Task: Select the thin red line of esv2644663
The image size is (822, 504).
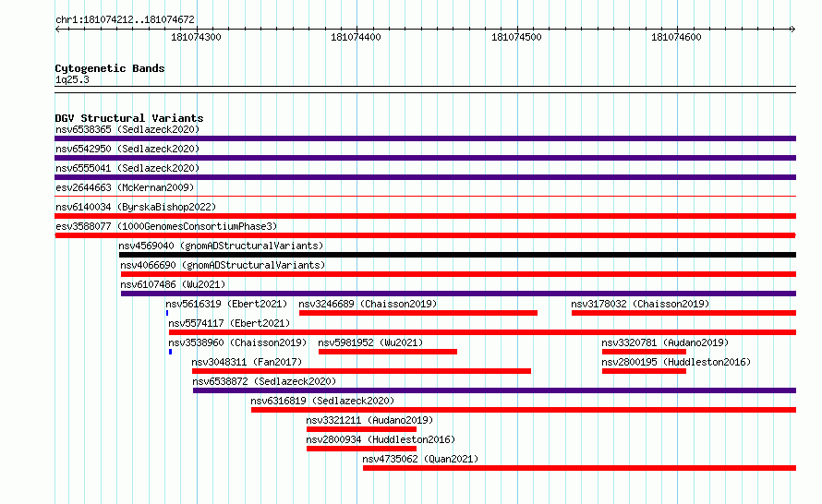Action: [x=425, y=197]
